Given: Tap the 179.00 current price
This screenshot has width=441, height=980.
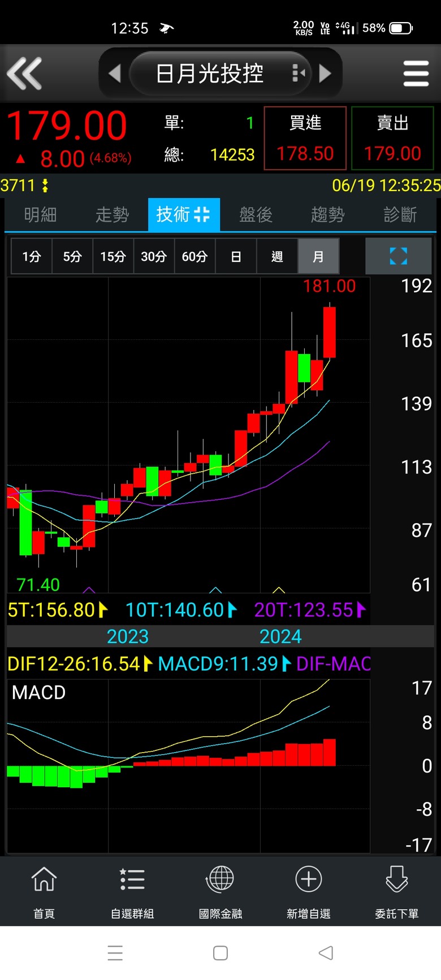Looking at the screenshot, I should (67, 126).
